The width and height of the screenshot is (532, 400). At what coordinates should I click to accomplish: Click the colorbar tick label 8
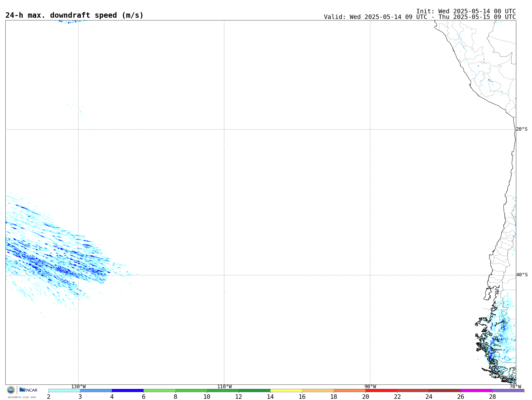175,397
